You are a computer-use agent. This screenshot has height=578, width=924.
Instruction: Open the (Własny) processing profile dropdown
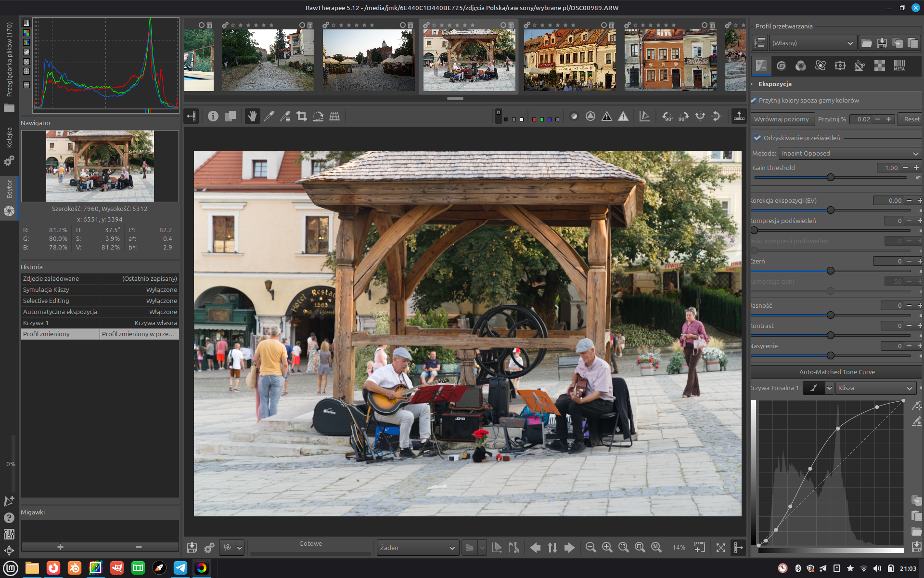click(x=812, y=43)
